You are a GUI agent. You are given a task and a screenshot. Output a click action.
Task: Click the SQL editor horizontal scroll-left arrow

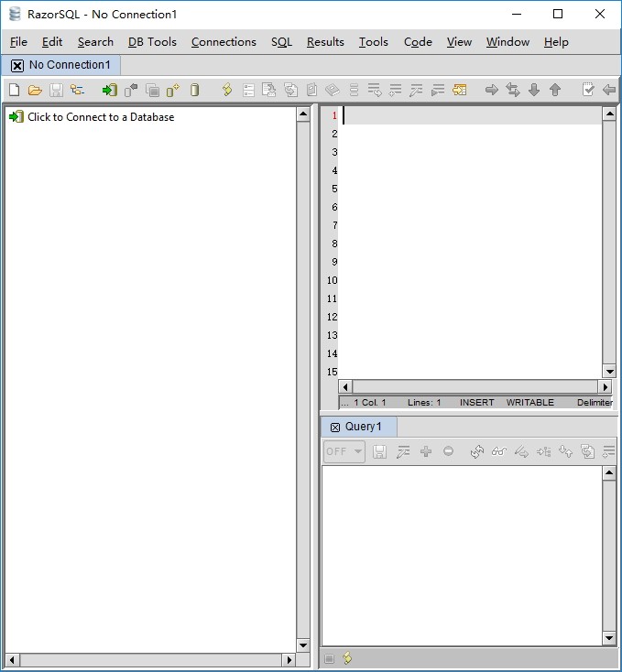(x=345, y=387)
